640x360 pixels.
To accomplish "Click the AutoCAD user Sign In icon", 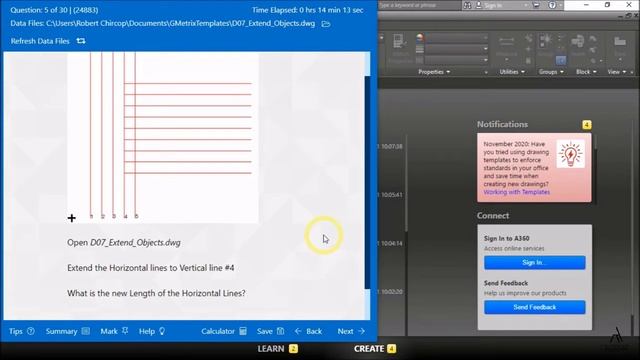I will click(x=479, y=5).
